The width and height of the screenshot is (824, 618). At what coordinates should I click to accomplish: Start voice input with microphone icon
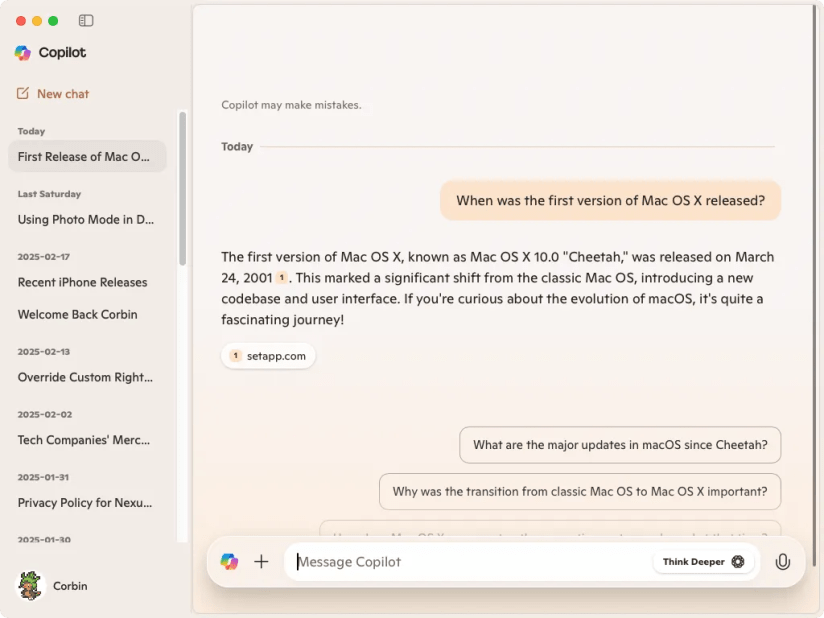click(782, 561)
